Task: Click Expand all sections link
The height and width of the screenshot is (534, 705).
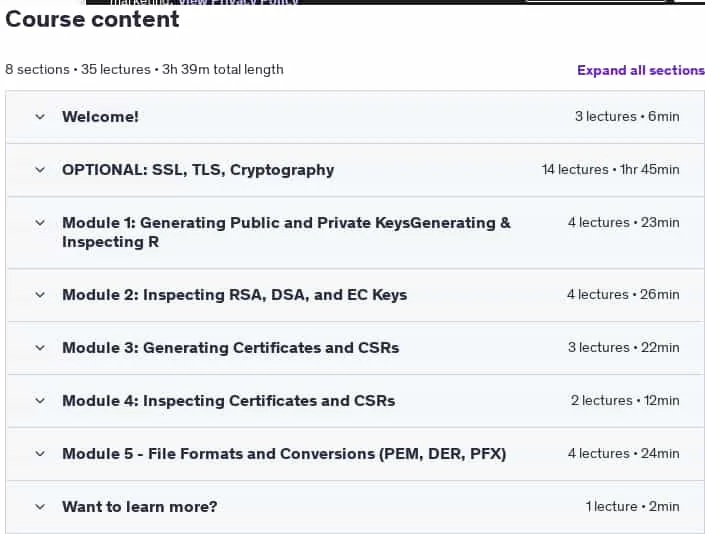Action: click(x=641, y=71)
